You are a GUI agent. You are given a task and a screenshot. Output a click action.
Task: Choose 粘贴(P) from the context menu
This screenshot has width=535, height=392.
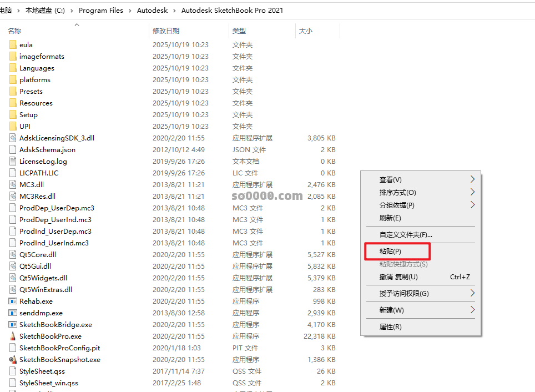pos(390,252)
